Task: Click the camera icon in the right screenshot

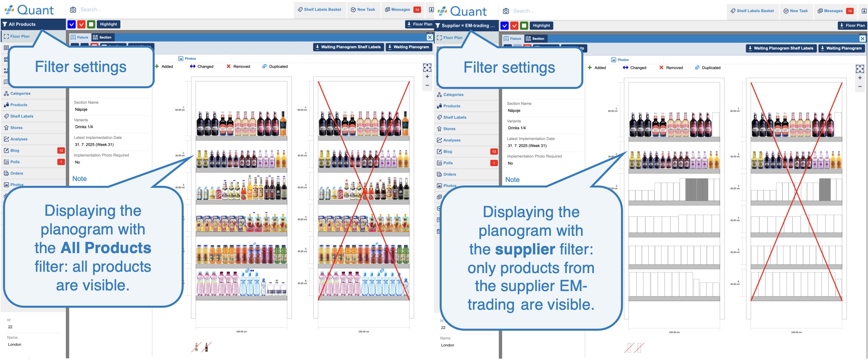Action: (506, 11)
